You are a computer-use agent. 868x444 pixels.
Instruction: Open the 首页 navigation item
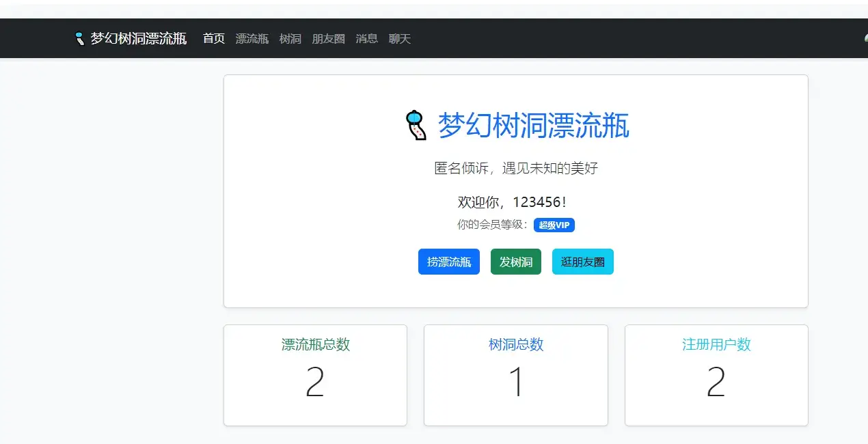click(x=213, y=38)
